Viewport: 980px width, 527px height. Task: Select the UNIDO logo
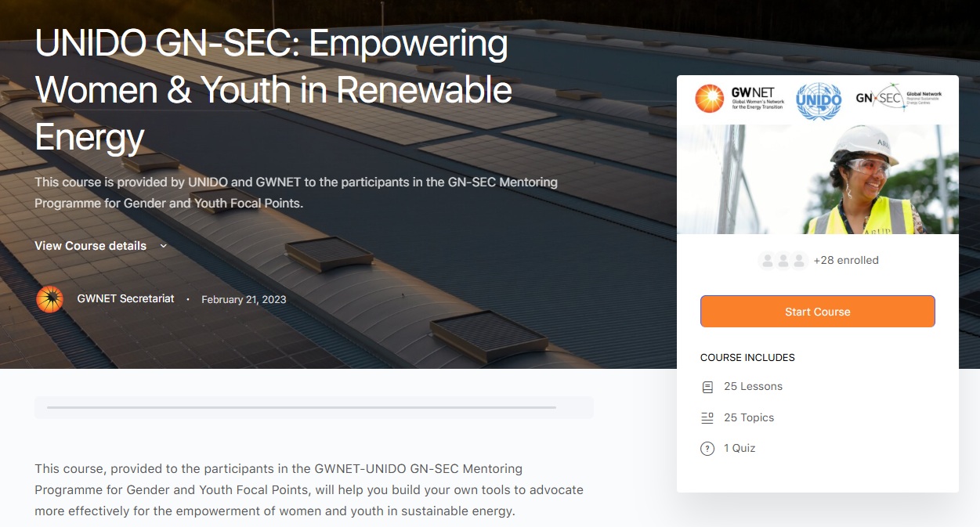(819, 100)
